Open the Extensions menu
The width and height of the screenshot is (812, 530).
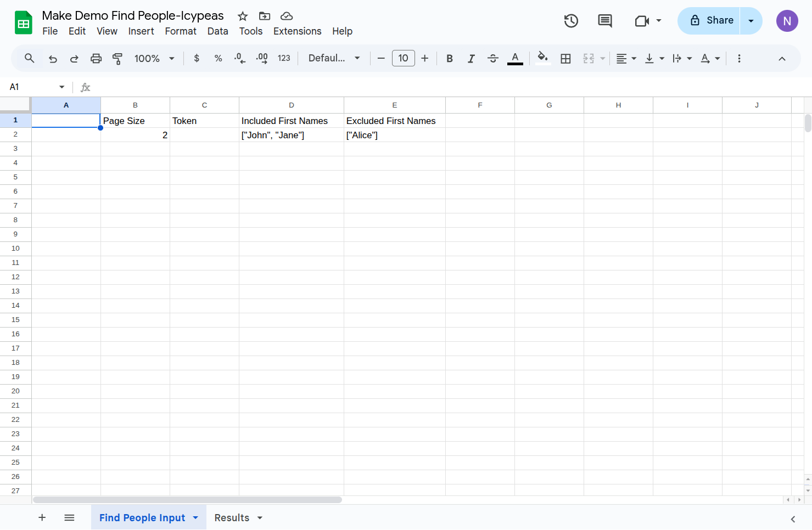(x=298, y=31)
